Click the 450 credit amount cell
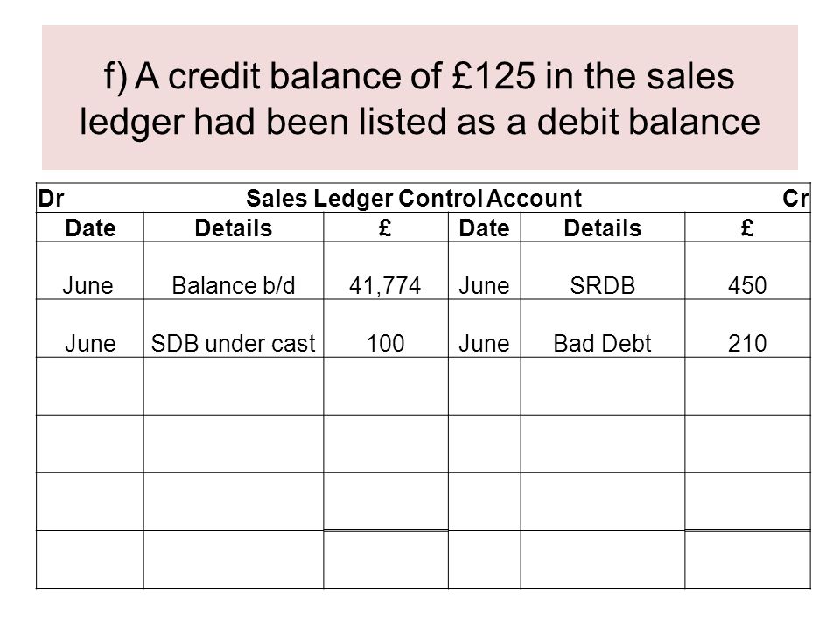This screenshot has width=840, height=630. pyautogui.click(x=747, y=270)
